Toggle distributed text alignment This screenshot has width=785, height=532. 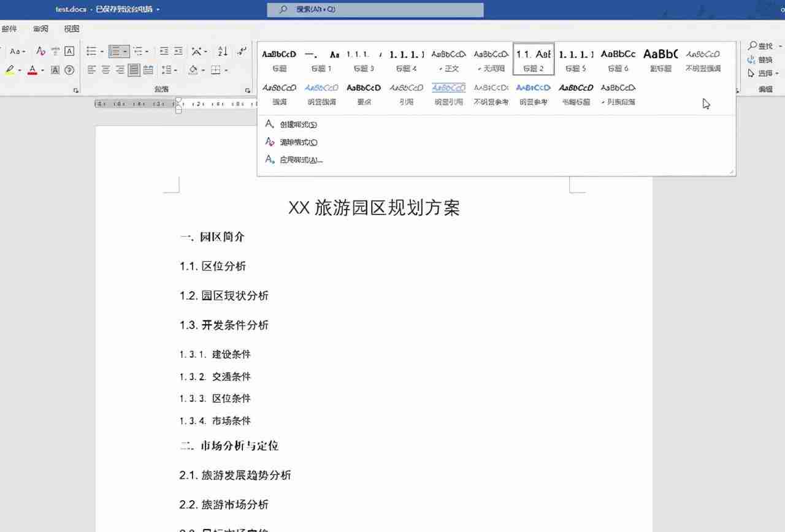click(148, 69)
